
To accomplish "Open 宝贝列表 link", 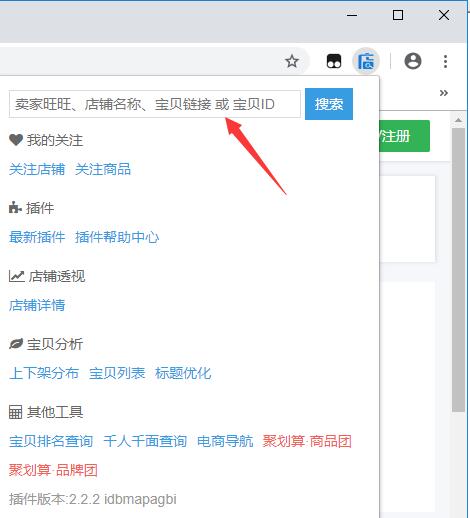I will 117,373.
